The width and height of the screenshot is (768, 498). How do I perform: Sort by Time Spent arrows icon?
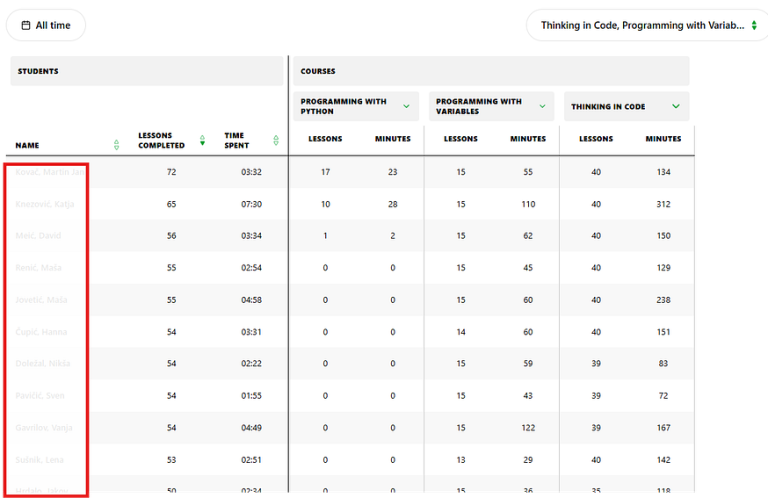[x=276, y=141]
